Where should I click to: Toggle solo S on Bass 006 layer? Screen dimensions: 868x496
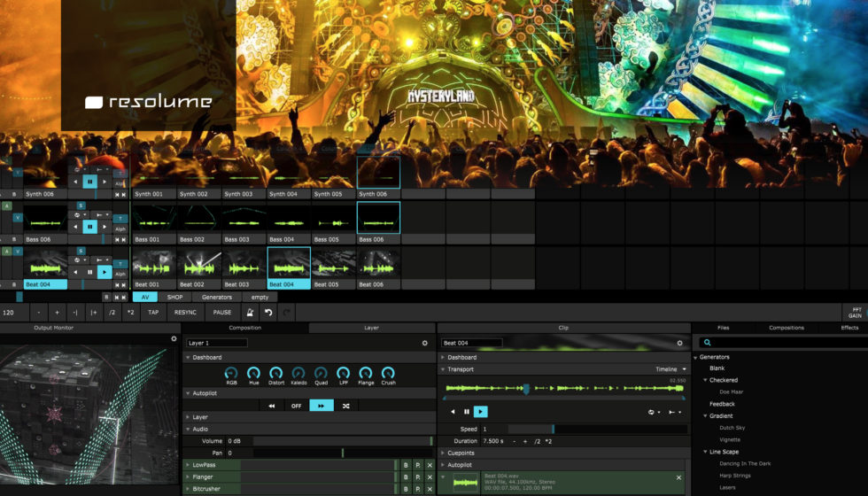tap(81, 205)
